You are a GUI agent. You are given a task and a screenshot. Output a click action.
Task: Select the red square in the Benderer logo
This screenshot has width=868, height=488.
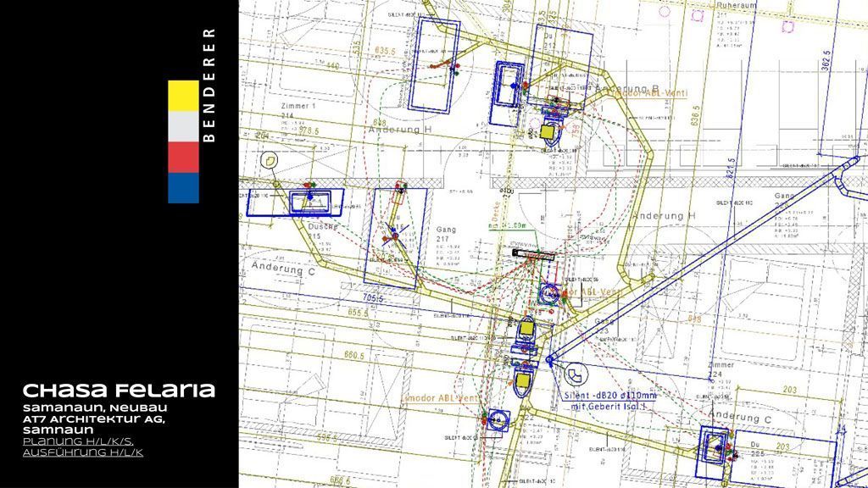click(x=183, y=157)
